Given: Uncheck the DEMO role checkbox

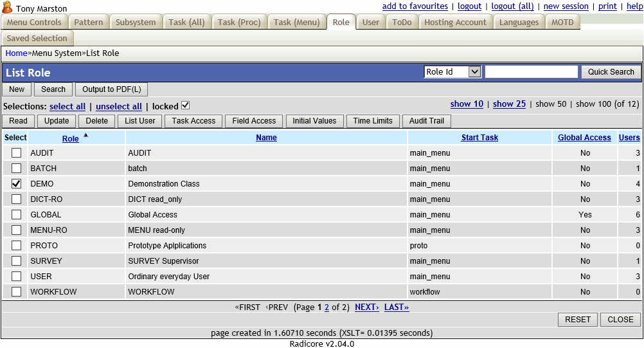Looking at the screenshot, I should (16, 184).
